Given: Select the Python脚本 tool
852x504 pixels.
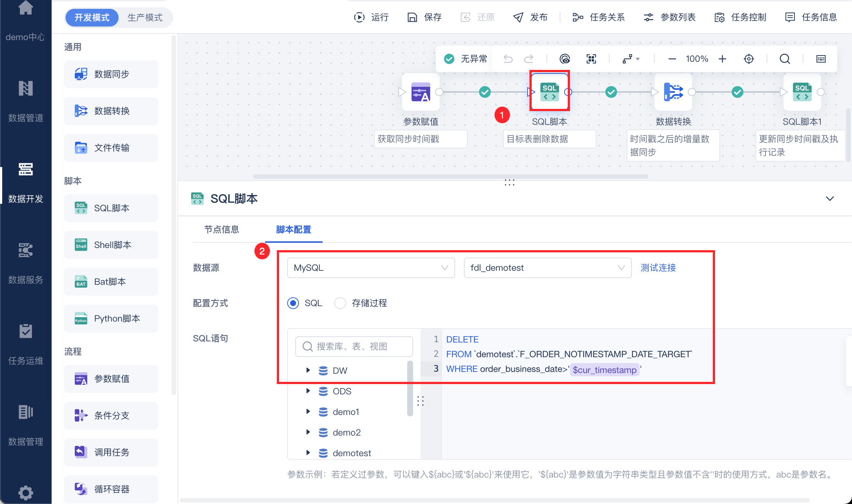Looking at the screenshot, I should point(111,318).
